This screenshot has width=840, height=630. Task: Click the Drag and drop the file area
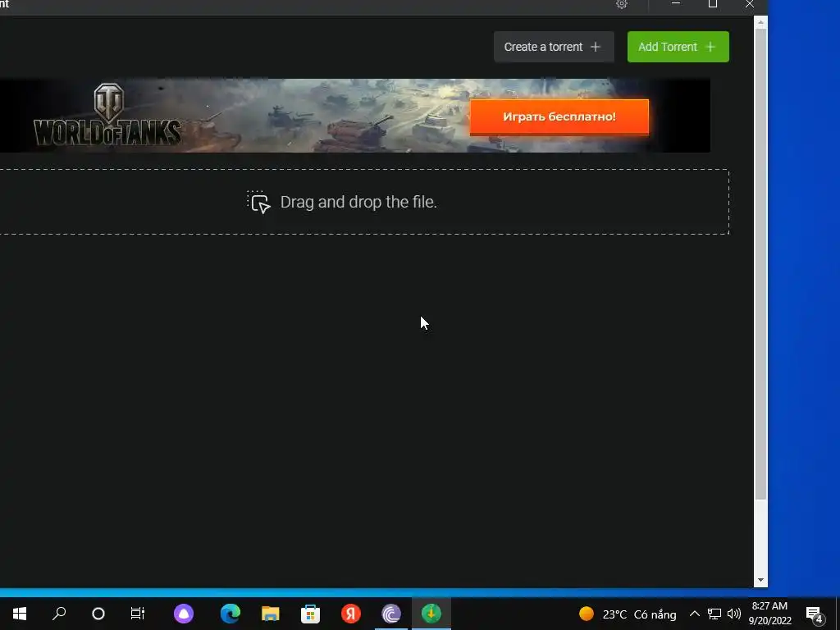[364, 202]
